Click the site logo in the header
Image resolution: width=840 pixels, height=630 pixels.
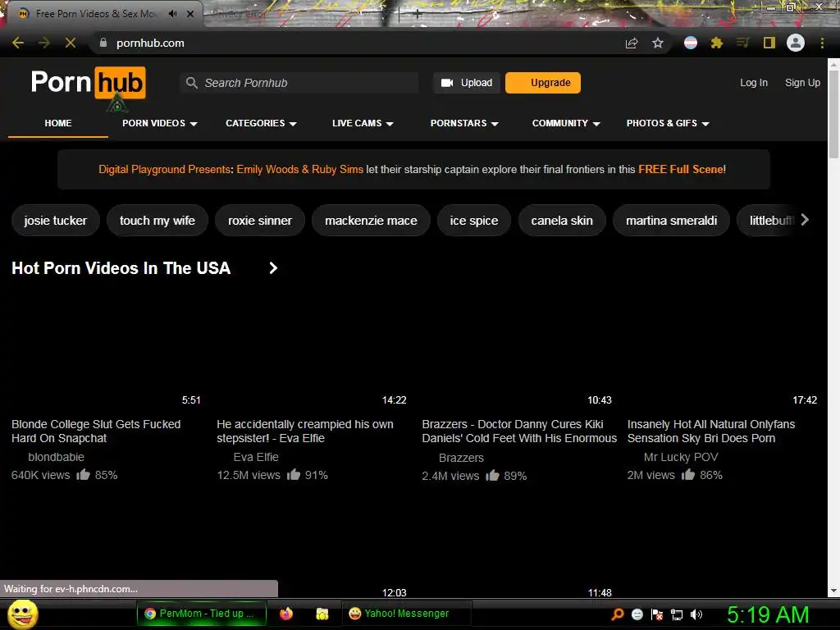[89, 83]
